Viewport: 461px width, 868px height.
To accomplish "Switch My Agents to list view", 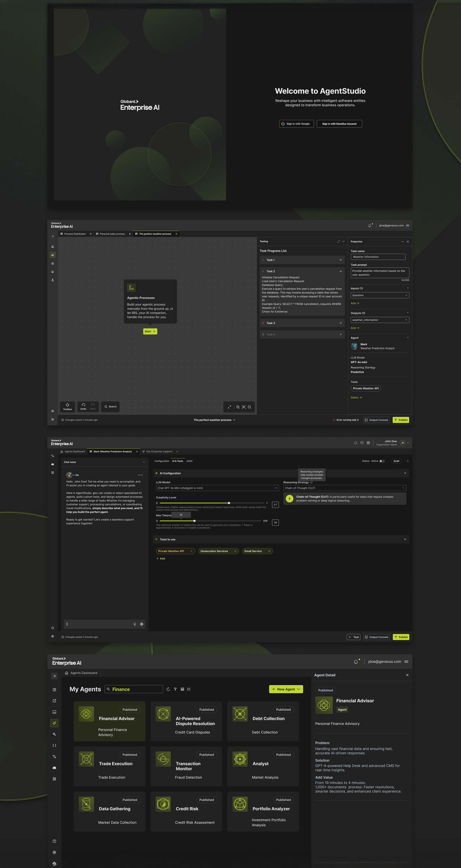I will click(189, 689).
